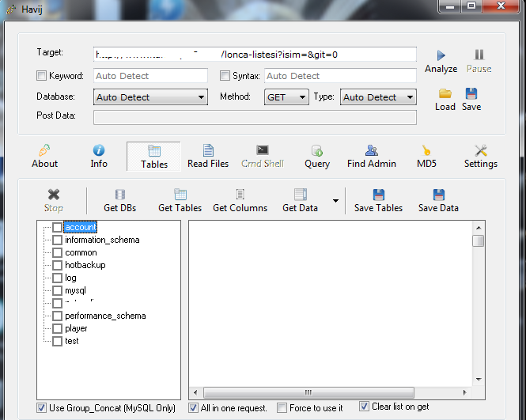
Task: Click the Get Columns icon
Action: (240, 195)
